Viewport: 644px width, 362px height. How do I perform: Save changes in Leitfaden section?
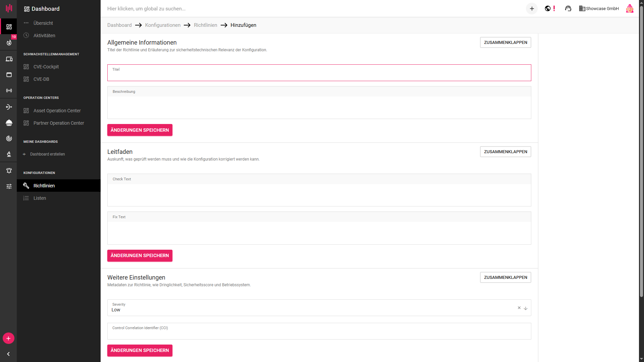(x=140, y=255)
